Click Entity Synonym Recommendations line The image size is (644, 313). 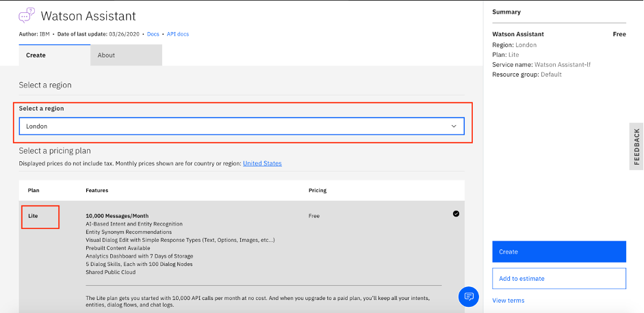pos(129,232)
